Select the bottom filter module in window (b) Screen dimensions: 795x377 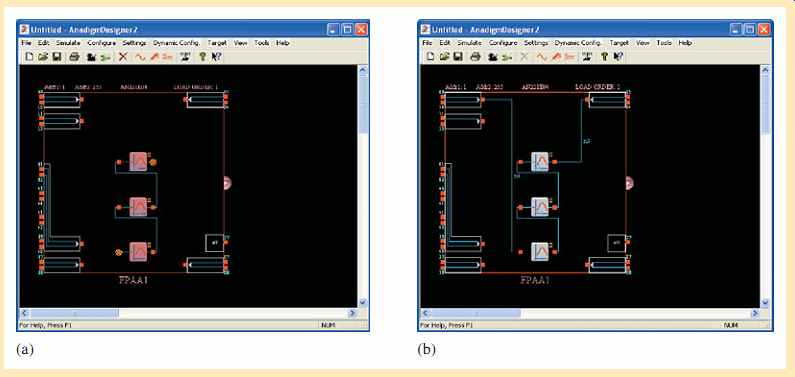pos(540,251)
